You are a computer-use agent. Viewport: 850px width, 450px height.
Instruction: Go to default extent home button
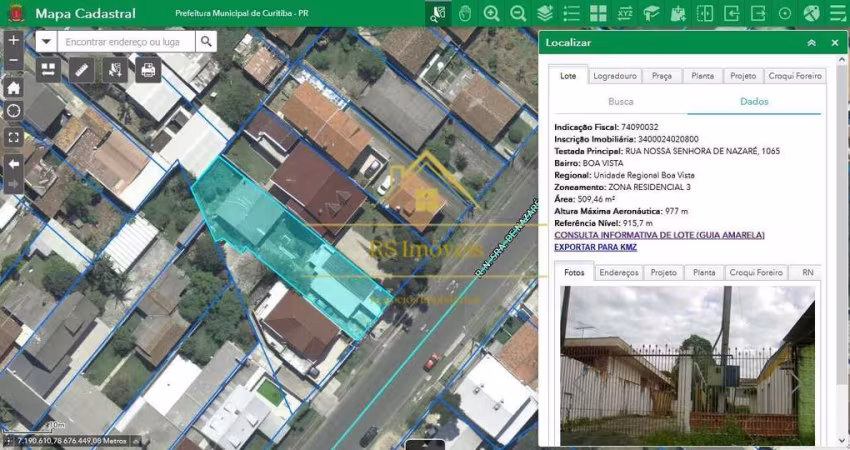coord(14,87)
